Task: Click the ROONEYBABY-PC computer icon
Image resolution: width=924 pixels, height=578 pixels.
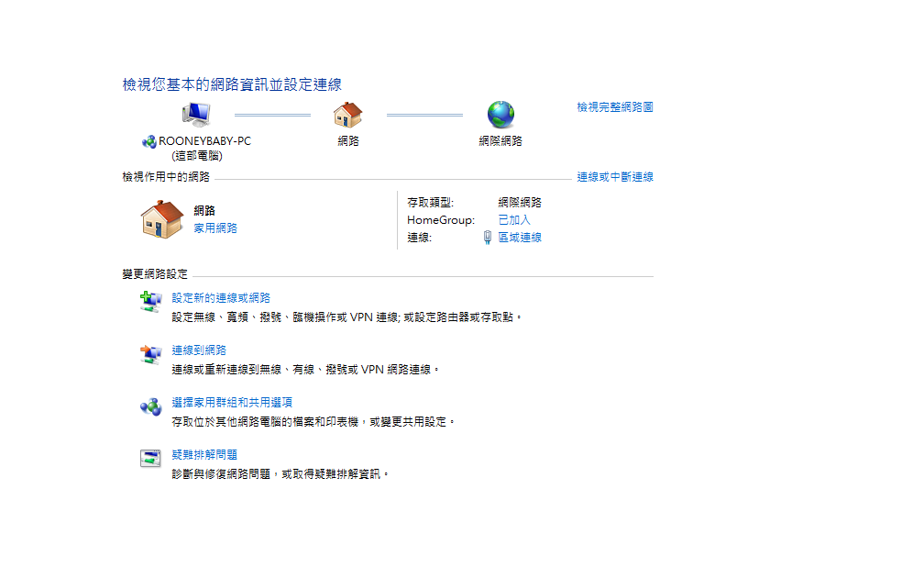Action: click(x=196, y=115)
